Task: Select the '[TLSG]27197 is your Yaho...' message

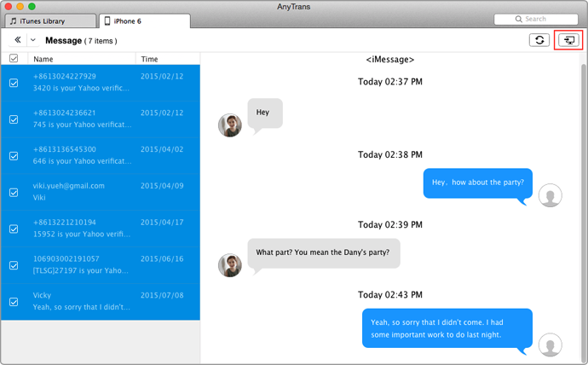Action: (x=81, y=270)
